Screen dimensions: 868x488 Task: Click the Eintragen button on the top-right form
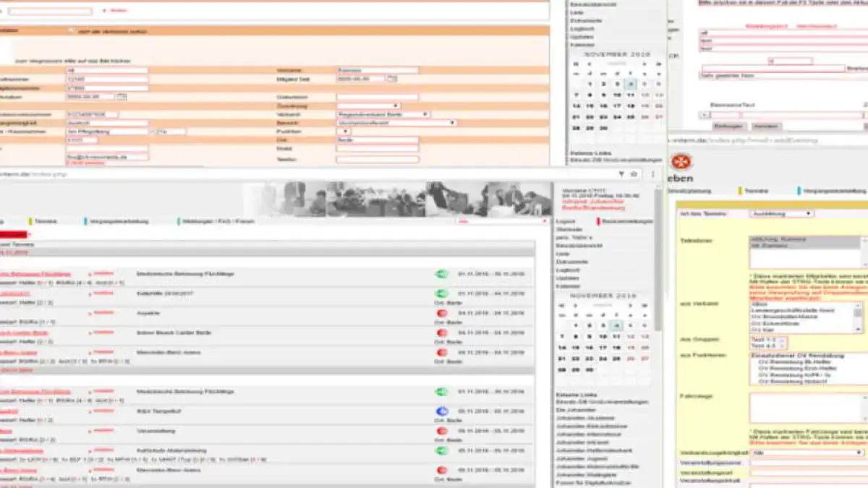(728, 127)
